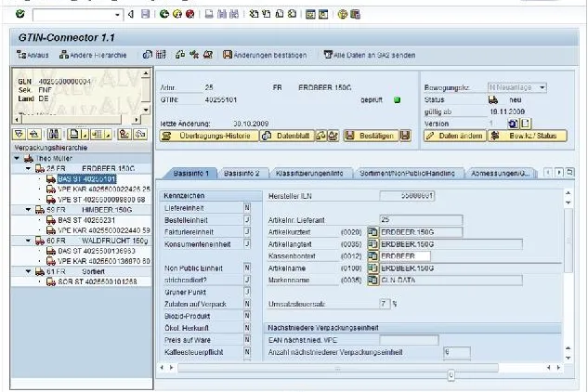Collapse the 59 FR HIMBEER 150G node
Screen dimensions: 588x392
(29, 210)
